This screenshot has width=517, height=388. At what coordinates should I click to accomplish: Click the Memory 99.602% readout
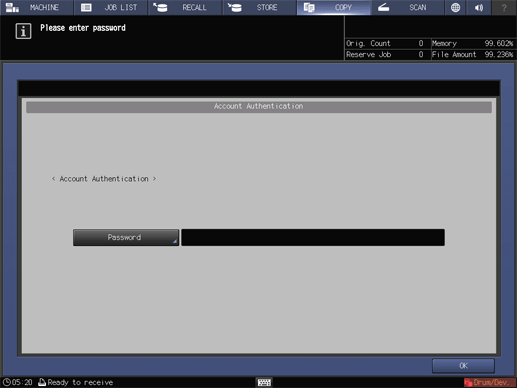tap(472, 43)
